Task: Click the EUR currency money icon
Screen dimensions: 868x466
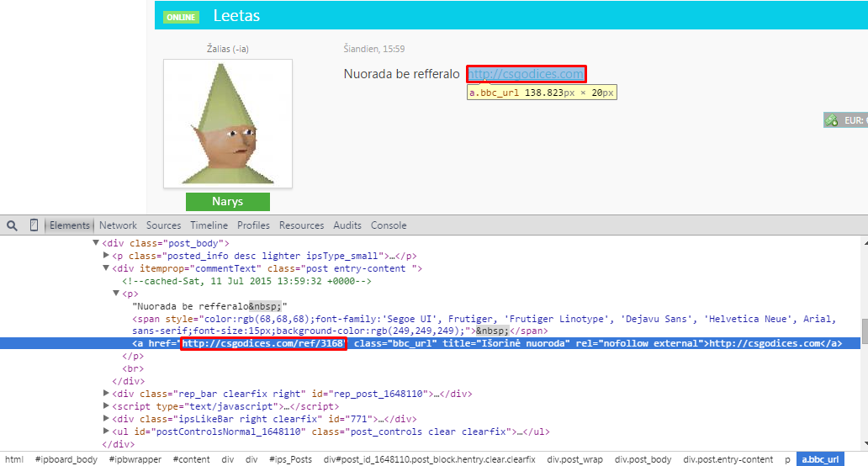Action: [x=832, y=120]
